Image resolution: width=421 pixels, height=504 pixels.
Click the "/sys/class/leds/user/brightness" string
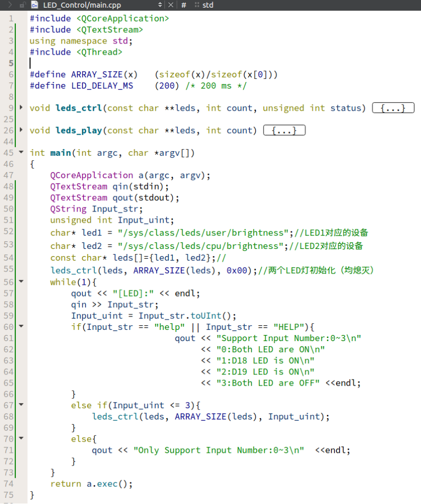[203, 233]
